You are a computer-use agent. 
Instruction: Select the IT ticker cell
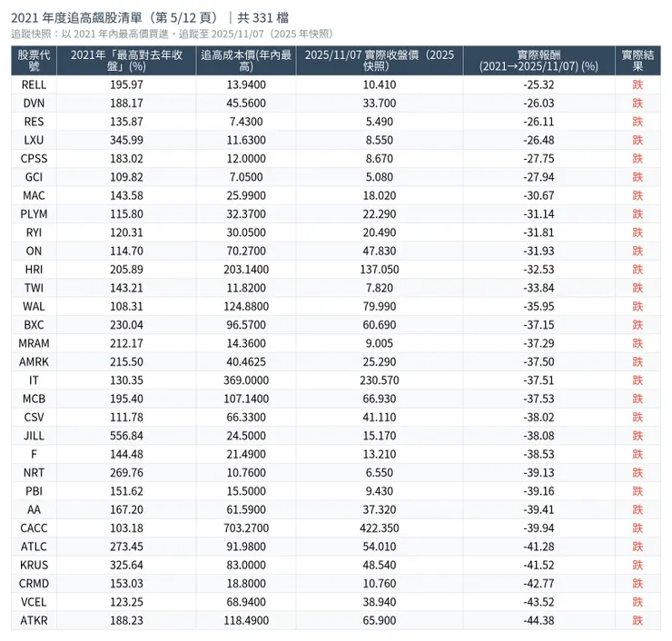coord(34,380)
